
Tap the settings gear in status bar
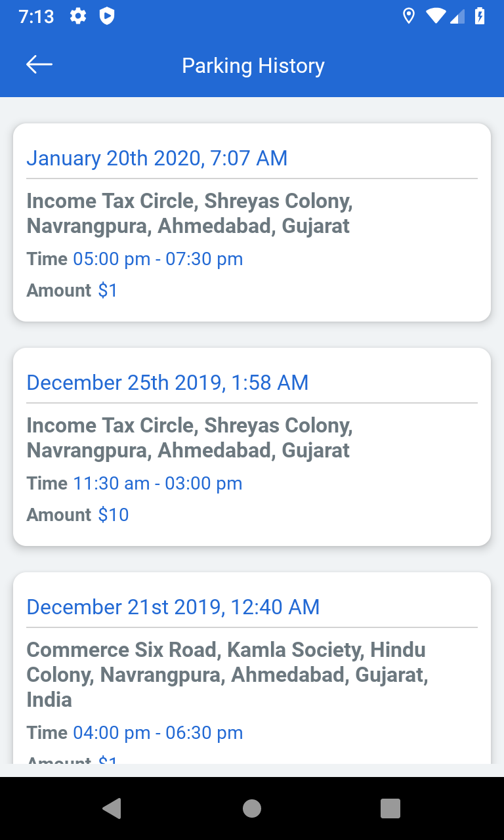pos(78,16)
